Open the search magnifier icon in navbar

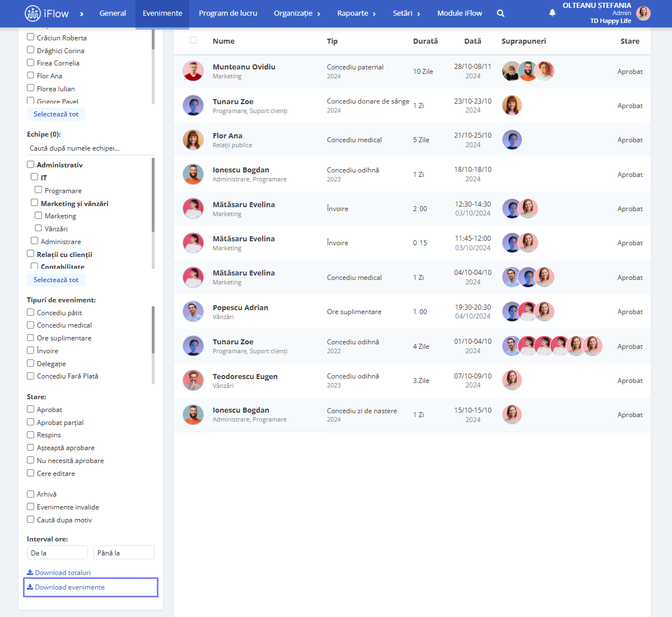point(501,13)
